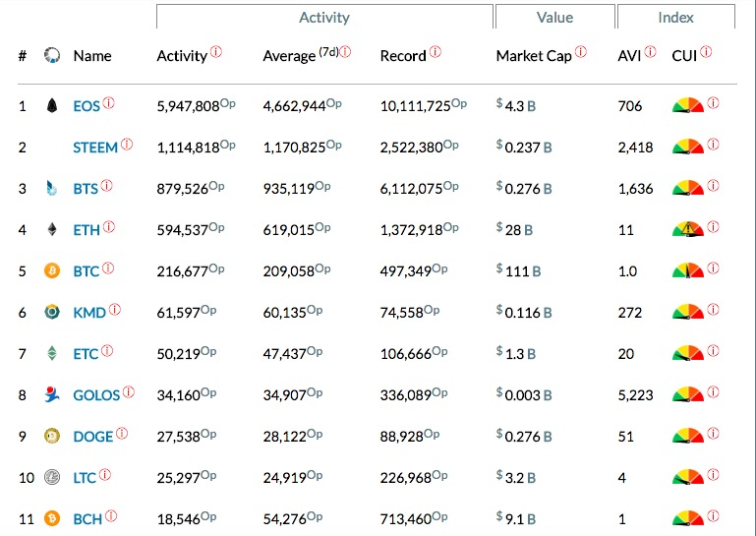Click the LTC CUI gauge indicator
Image resolution: width=756 pixels, height=536 pixels.
pyautogui.click(x=688, y=477)
